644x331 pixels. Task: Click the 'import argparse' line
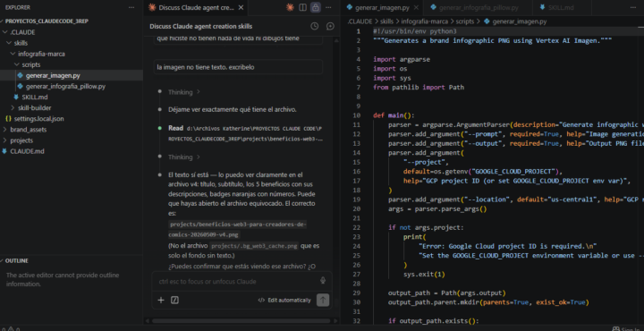402,59
